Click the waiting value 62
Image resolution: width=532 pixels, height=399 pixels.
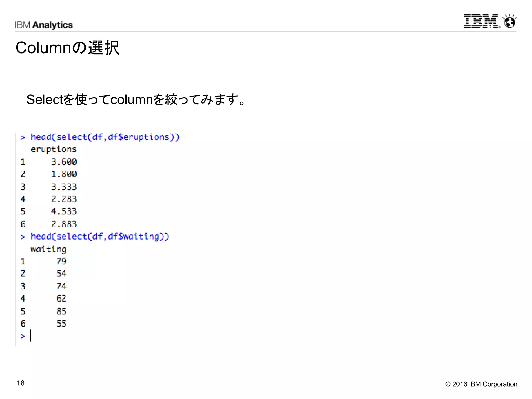coord(61,298)
